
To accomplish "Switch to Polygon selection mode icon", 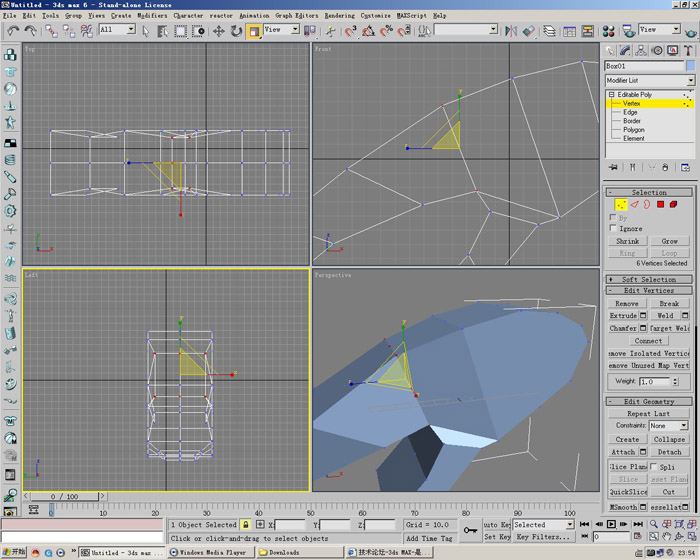I will click(x=661, y=204).
